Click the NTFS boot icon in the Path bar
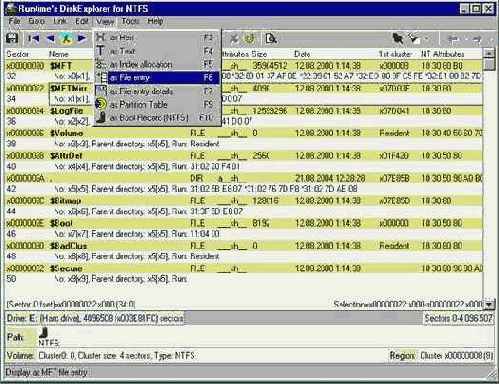This screenshot has height=384, width=499. 43,332
